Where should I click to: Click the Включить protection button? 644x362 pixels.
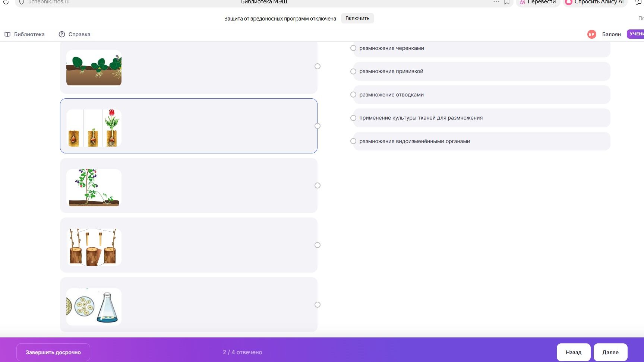coord(357,18)
